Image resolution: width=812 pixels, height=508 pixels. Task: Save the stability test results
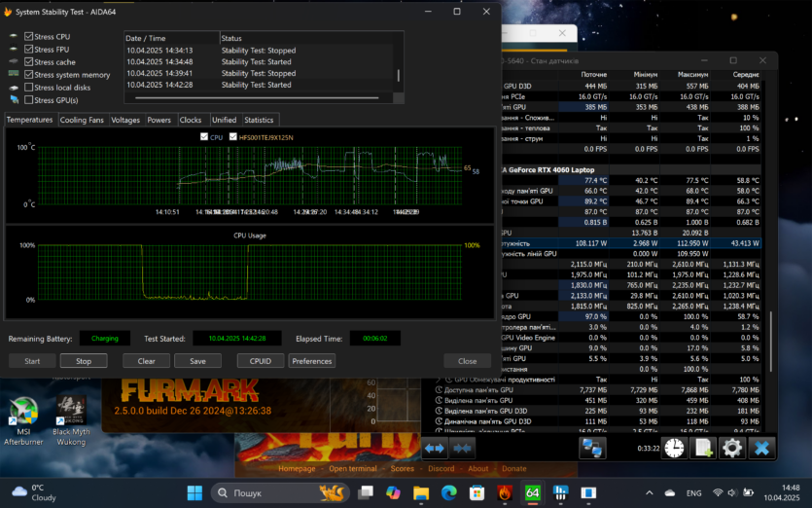point(197,361)
